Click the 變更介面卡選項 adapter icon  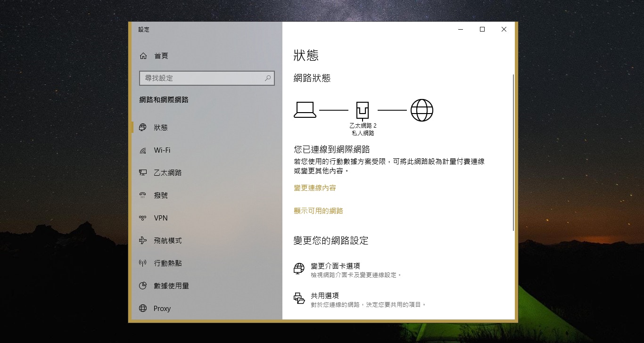point(299,269)
